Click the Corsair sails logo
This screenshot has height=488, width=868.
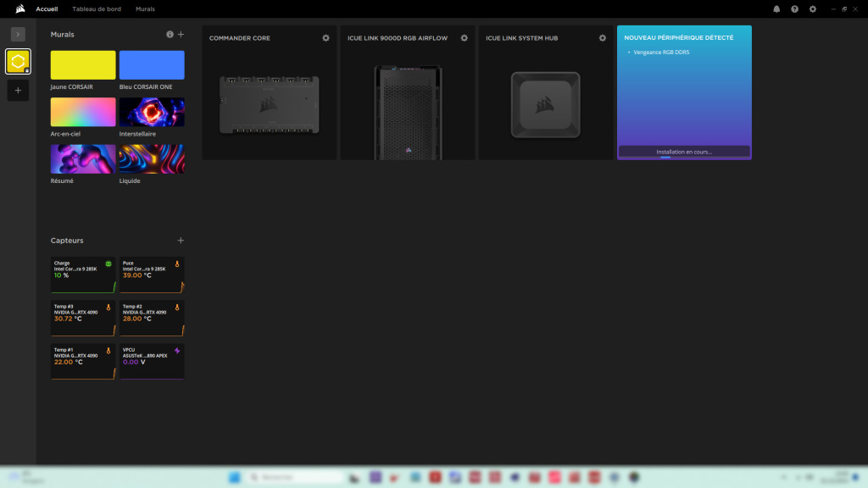point(20,8)
